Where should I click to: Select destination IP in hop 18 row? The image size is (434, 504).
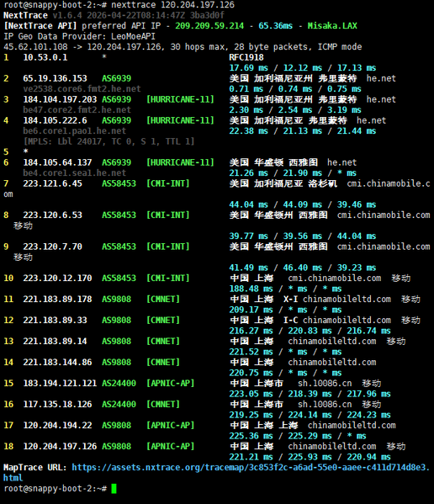[x=60, y=446]
